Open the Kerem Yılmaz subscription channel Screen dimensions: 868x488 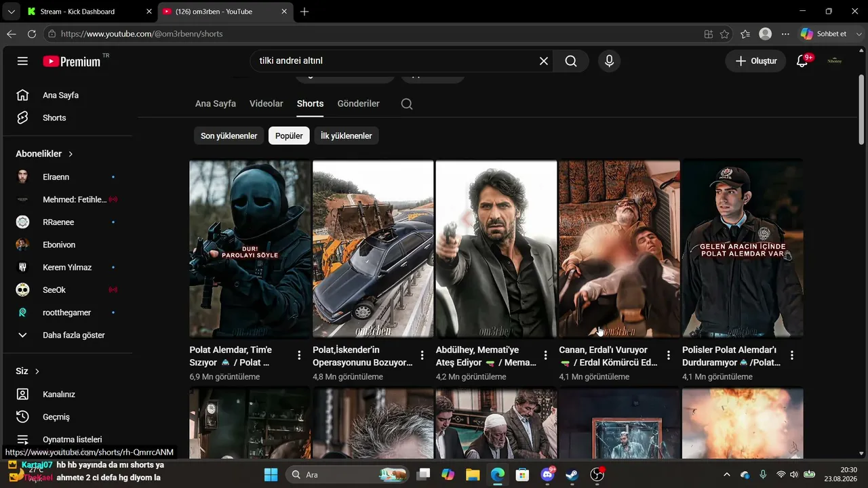68,267
